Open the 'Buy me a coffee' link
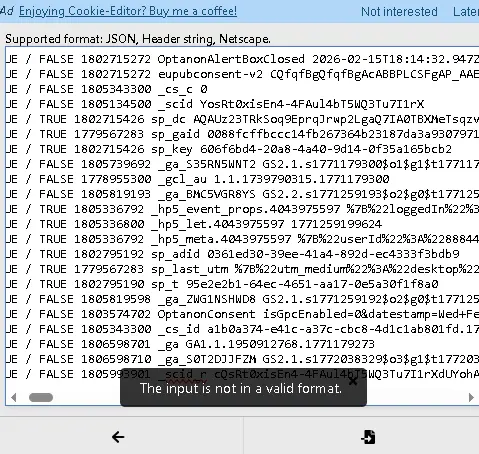Screen dimensions: 479x454 point(128,11)
